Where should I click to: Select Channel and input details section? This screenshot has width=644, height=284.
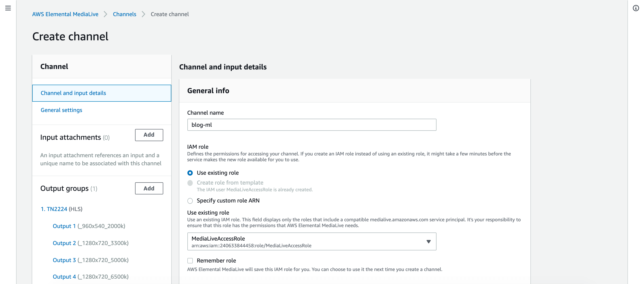(102, 93)
